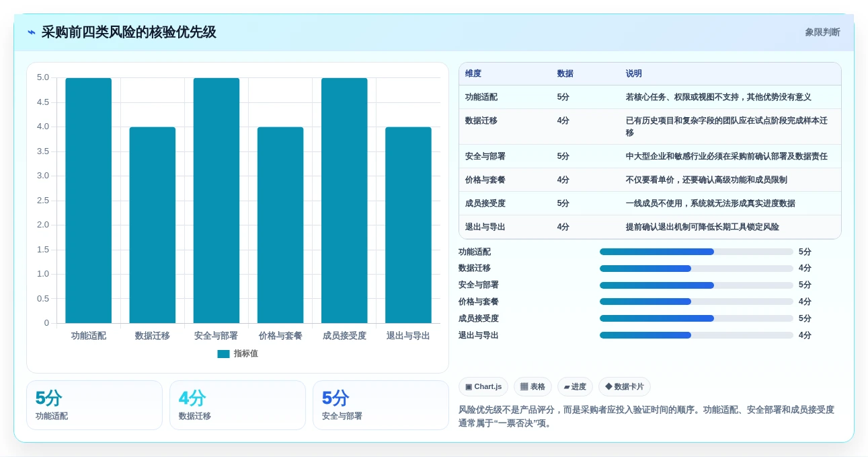The image size is (868, 457).
Task: Toggle the 指标值 legend item
Action: tap(237, 353)
